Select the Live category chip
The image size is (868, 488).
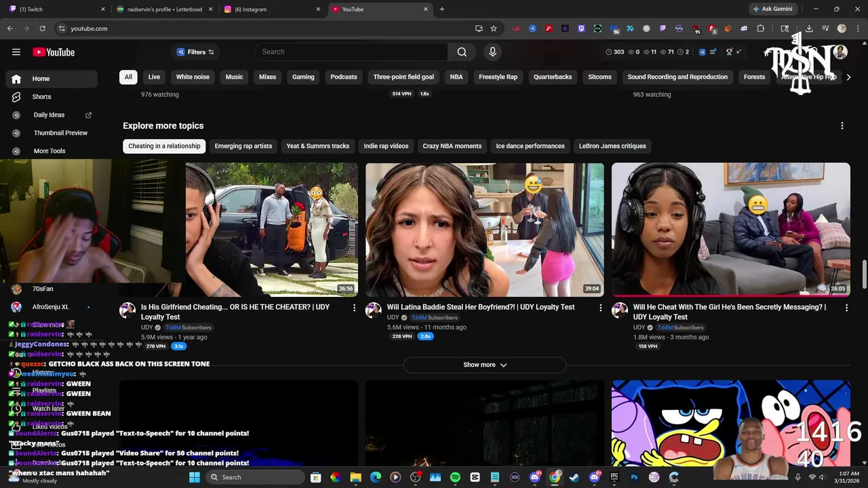tap(154, 77)
